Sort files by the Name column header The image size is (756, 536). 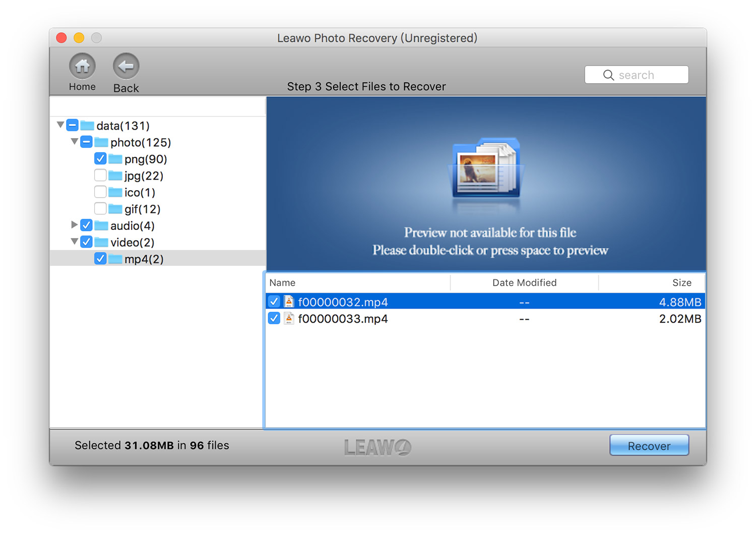pyautogui.click(x=282, y=283)
